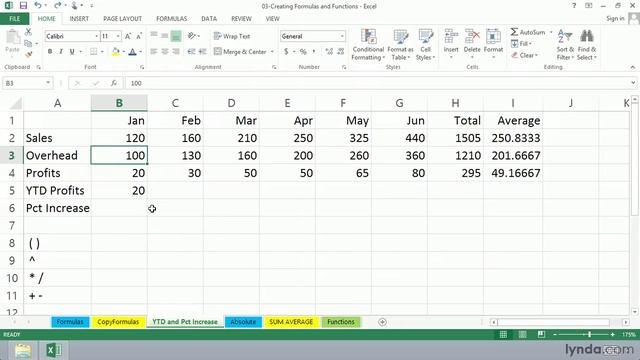Click the Format Painter brush icon

(x=28, y=54)
